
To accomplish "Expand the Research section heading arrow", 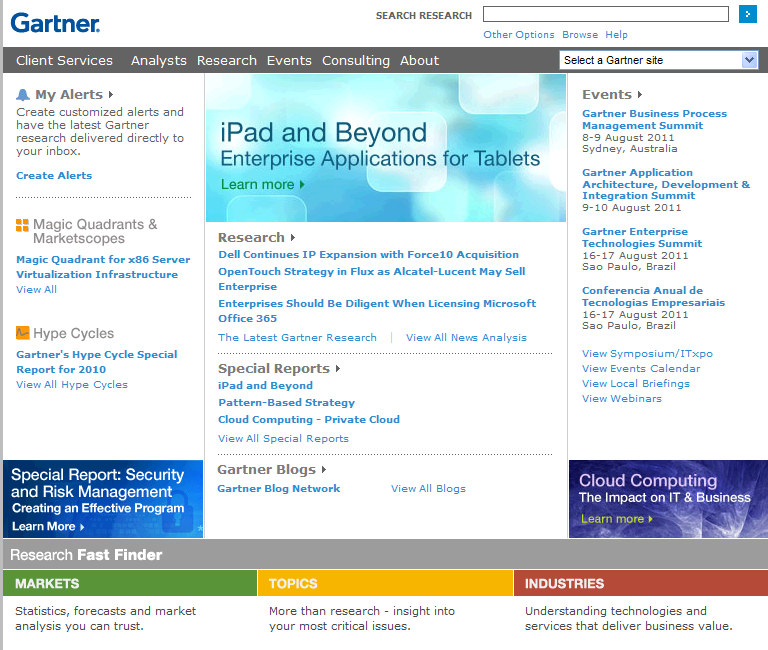I will click(x=293, y=238).
